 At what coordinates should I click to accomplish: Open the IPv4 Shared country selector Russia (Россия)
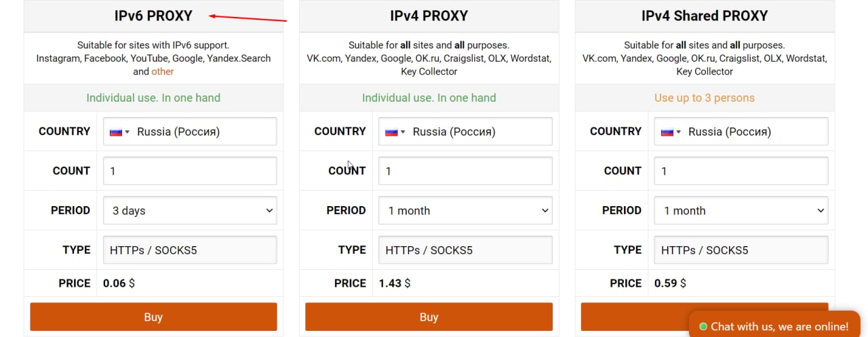coord(741,132)
